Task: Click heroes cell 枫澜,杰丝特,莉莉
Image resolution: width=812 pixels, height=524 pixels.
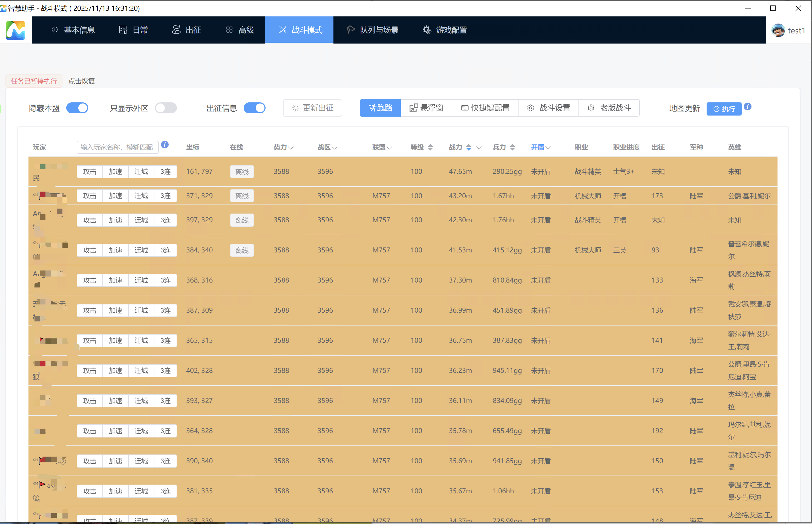Action: (x=749, y=280)
